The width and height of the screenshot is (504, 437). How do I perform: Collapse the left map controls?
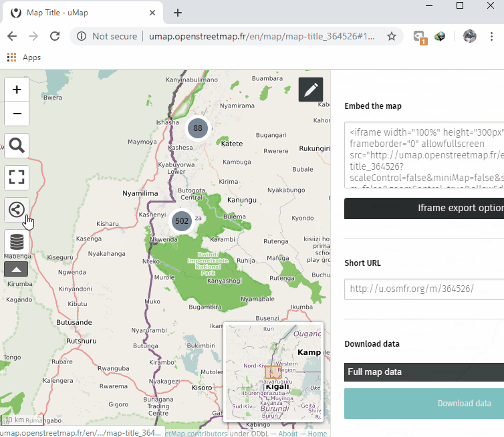click(x=16, y=269)
